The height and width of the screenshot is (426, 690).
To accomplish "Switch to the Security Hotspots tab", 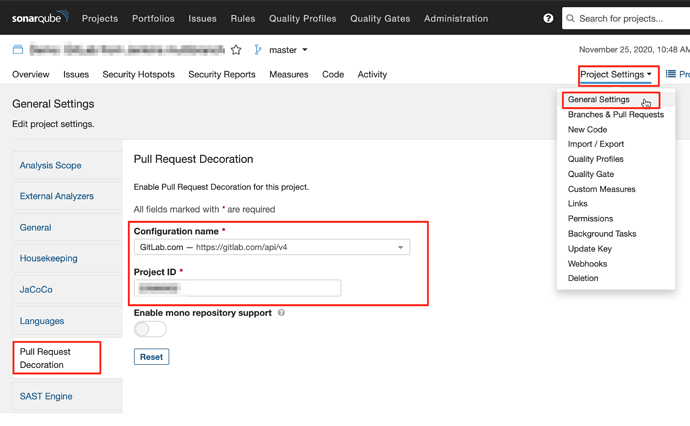I will coord(138,74).
